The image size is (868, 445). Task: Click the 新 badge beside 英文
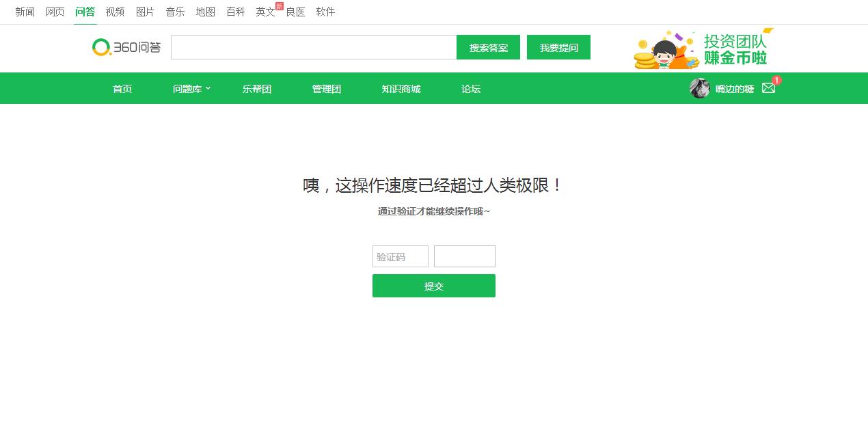point(280,5)
